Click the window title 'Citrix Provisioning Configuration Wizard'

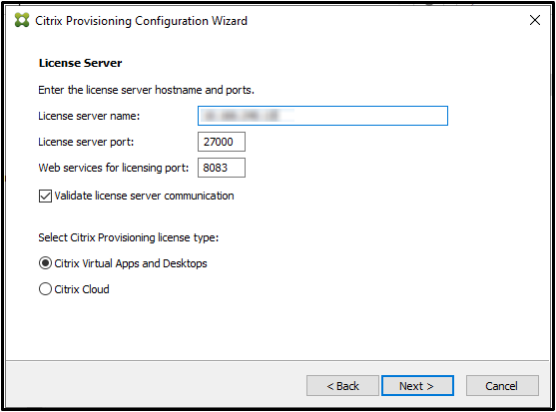(x=141, y=21)
